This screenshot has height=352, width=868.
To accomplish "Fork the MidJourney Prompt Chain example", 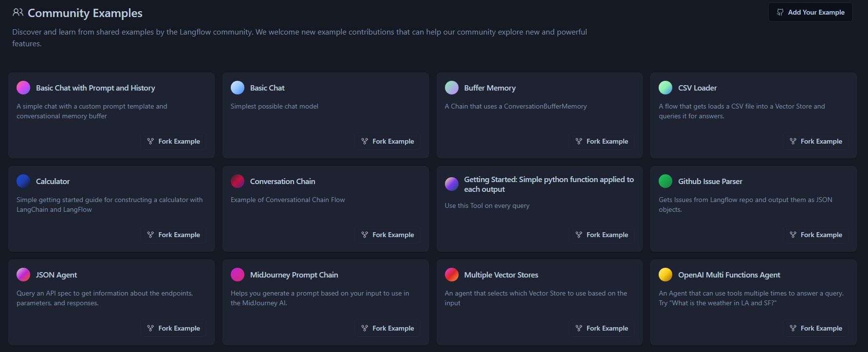I will click(x=388, y=328).
